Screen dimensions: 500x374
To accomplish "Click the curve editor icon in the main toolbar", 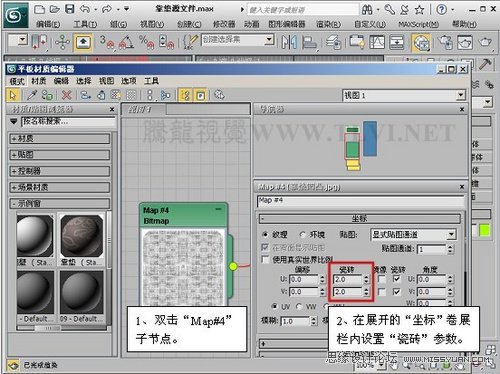I will click(x=377, y=42).
